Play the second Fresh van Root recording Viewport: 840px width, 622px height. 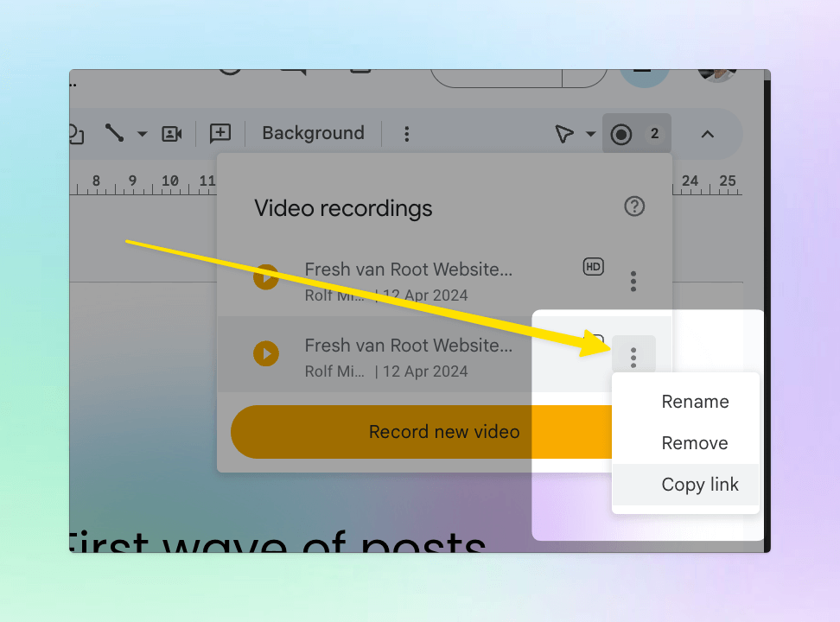(x=266, y=353)
